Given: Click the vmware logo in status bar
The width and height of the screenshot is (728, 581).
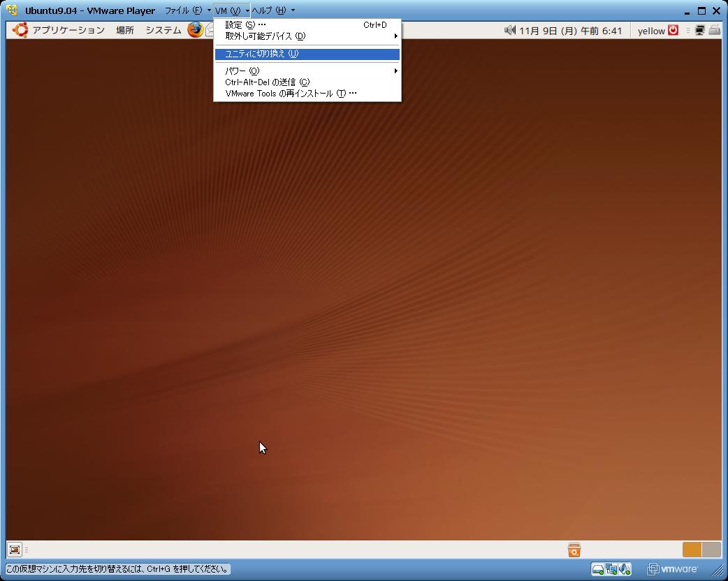Looking at the screenshot, I should pyautogui.click(x=672, y=569).
